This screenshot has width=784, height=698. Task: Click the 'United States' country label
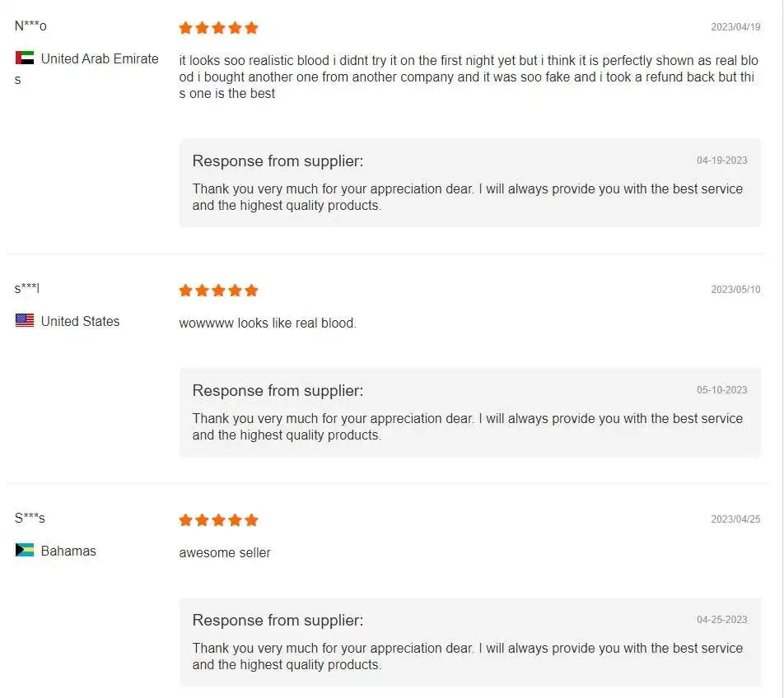80,321
